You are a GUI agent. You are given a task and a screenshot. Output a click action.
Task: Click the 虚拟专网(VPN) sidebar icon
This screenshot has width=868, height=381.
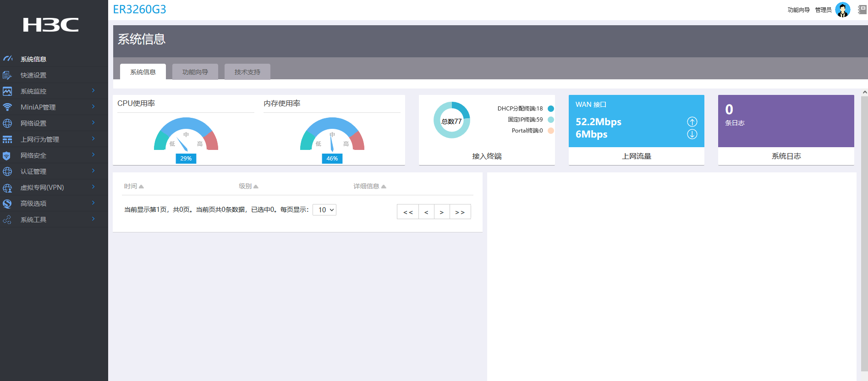tap(7, 188)
